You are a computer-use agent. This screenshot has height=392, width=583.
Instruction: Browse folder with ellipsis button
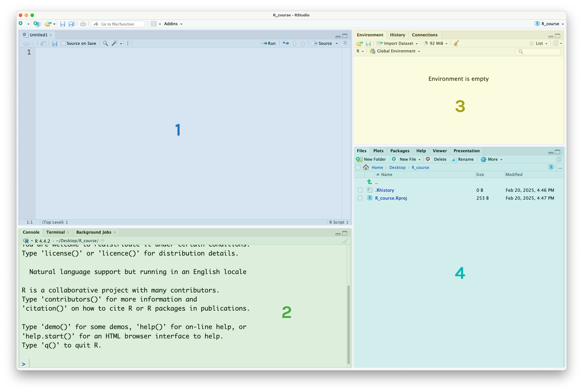click(x=560, y=168)
